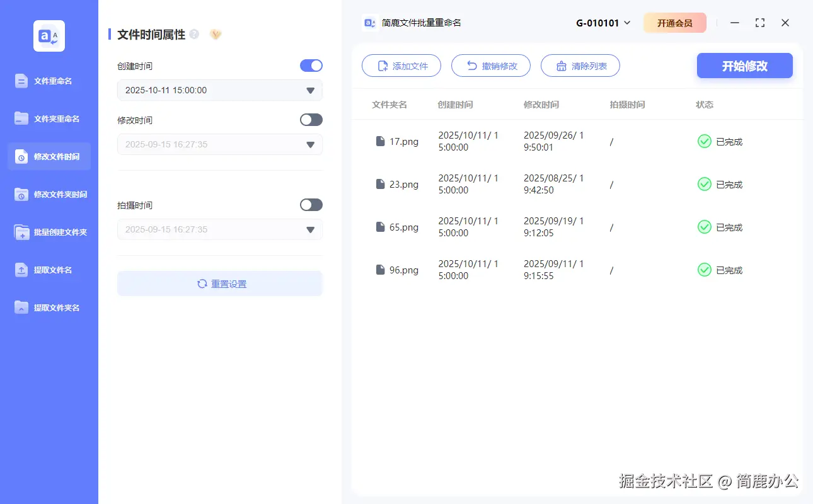Toggle the window fullscreen icon
The width and height of the screenshot is (813, 504).
(x=760, y=23)
